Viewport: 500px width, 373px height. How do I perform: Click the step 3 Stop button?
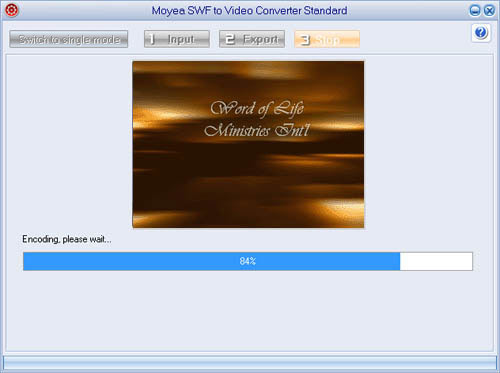(x=327, y=39)
